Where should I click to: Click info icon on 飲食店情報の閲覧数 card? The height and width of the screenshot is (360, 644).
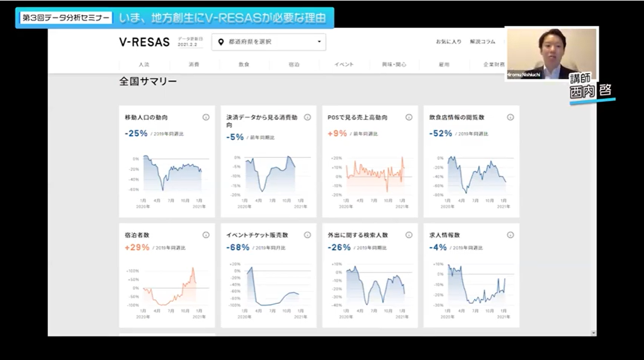510,117
